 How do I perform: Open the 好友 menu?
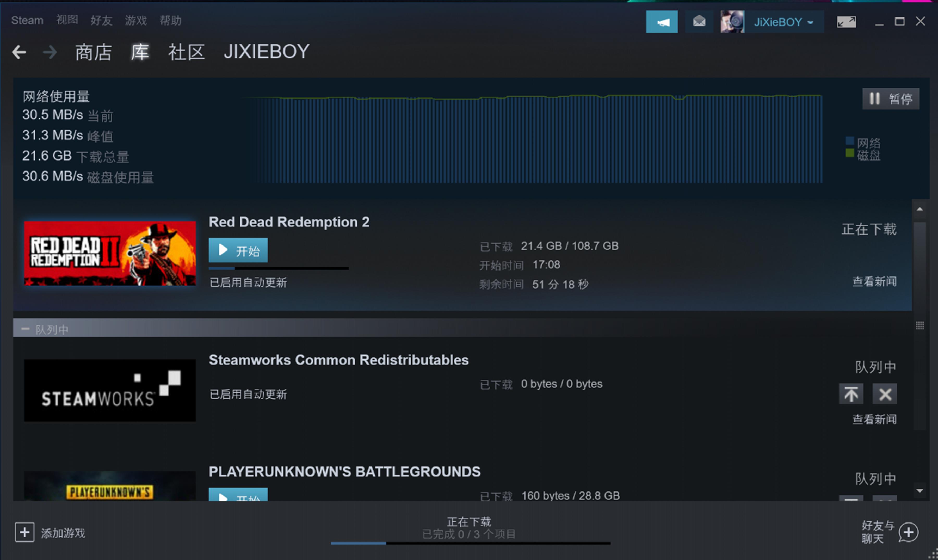(x=101, y=20)
